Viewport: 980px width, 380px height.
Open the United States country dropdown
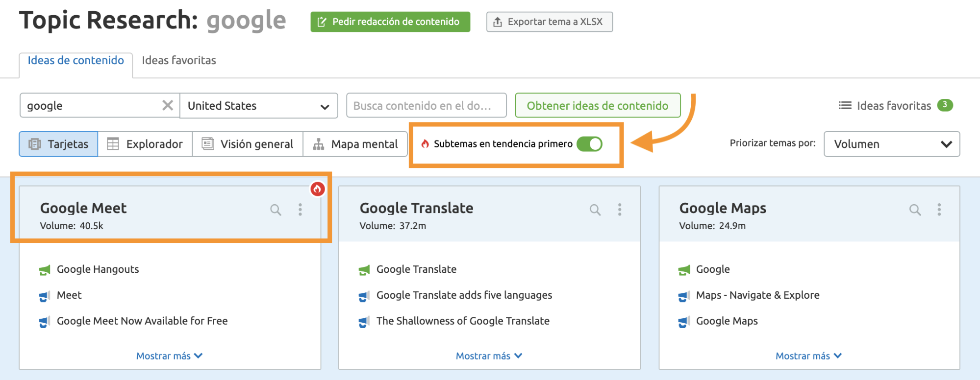pos(259,105)
